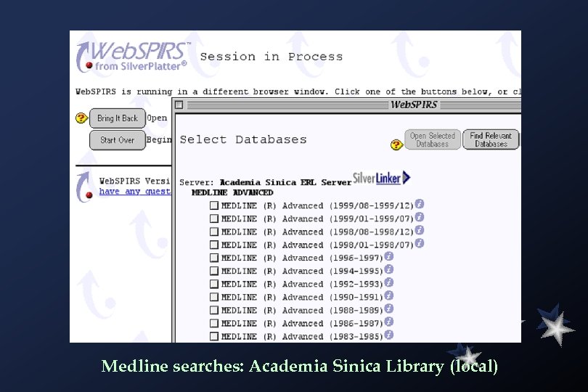
Task: Check MEDLINE Advanced 1998/01-1998/07
Action: coord(213,245)
